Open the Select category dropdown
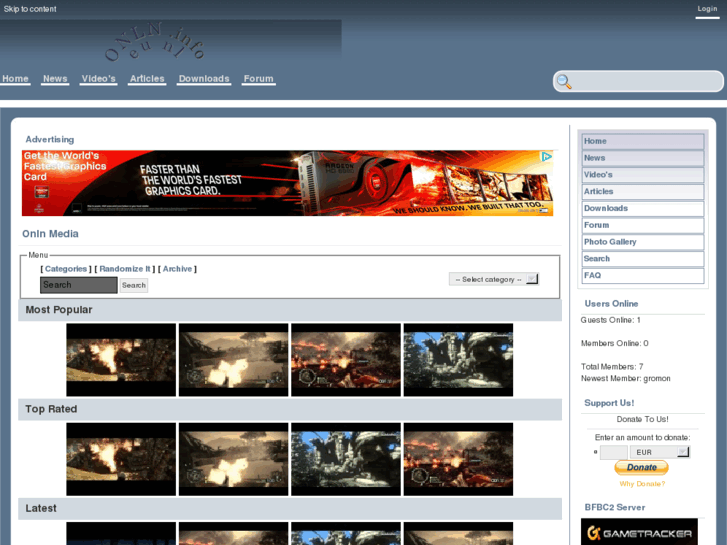The width and height of the screenshot is (727, 545). [x=494, y=279]
